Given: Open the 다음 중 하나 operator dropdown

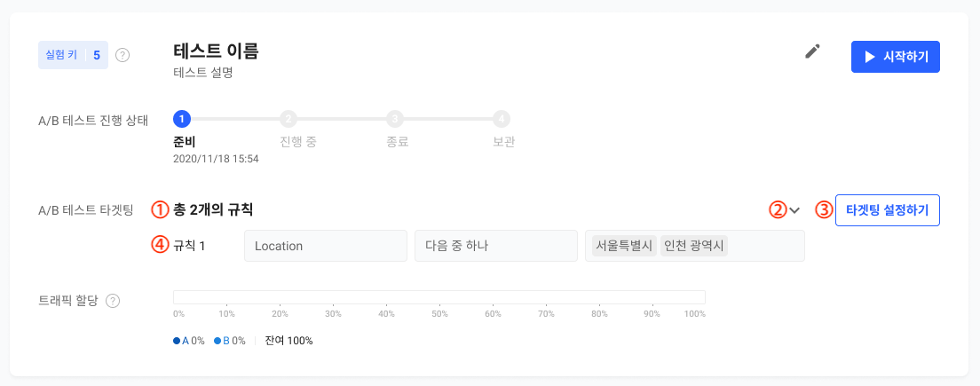Looking at the screenshot, I should [x=496, y=246].
